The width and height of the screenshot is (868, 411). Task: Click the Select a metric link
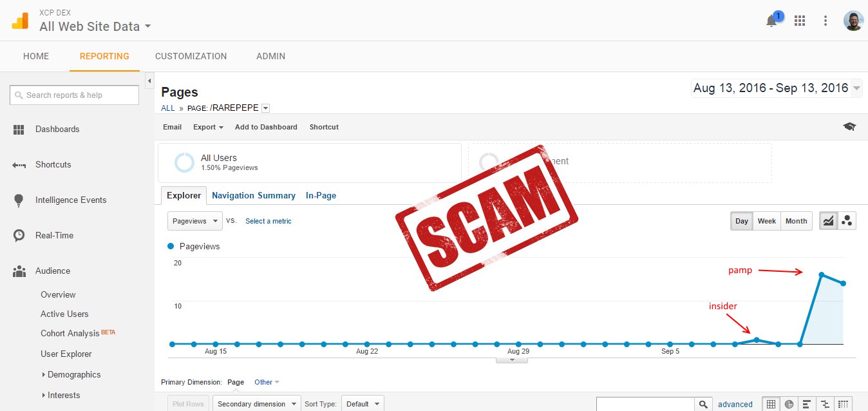tap(269, 221)
